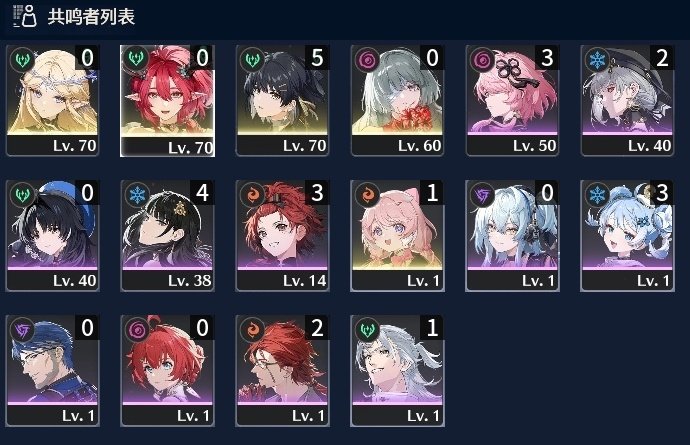This screenshot has height=445, width=690.
Task: Select the pink-haired Lv. 50 character
Action: (512, 100)
